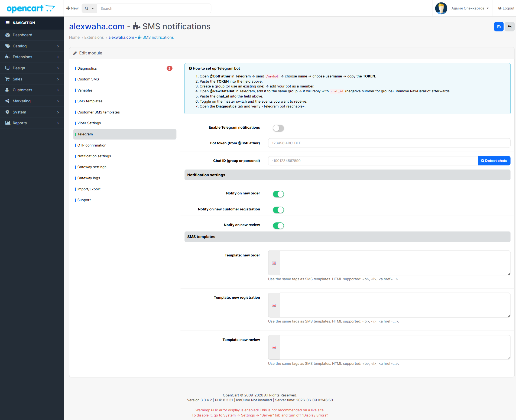Click the new order template textarea
Viewport: 516px width, 420px height.
[395, 263]
